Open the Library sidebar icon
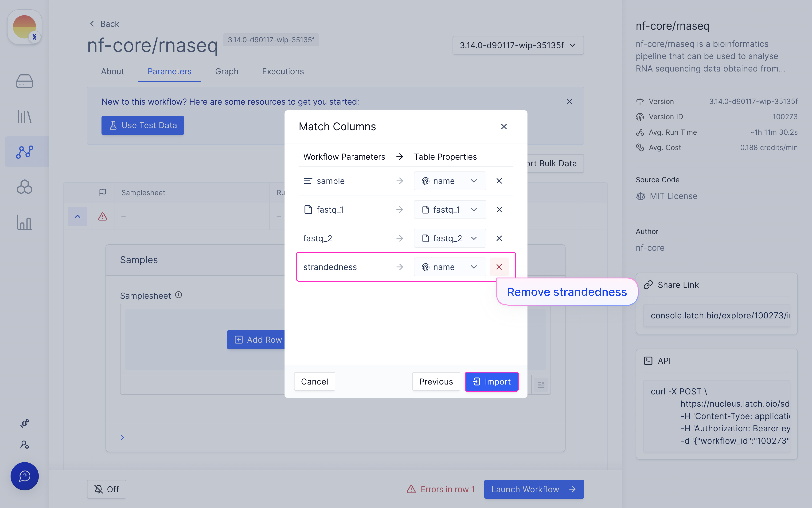812x508 pixels. tap(24, 117)
